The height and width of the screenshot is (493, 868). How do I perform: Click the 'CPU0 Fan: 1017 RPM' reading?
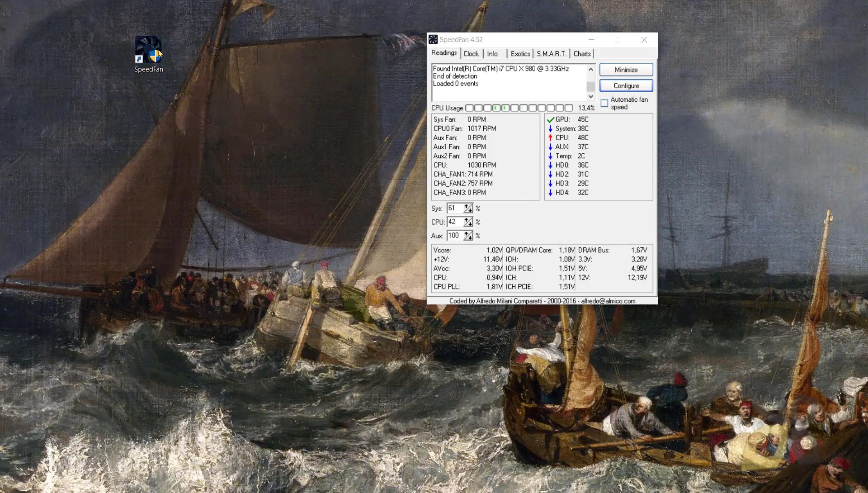pyautogui.click(x=465, y=129)
